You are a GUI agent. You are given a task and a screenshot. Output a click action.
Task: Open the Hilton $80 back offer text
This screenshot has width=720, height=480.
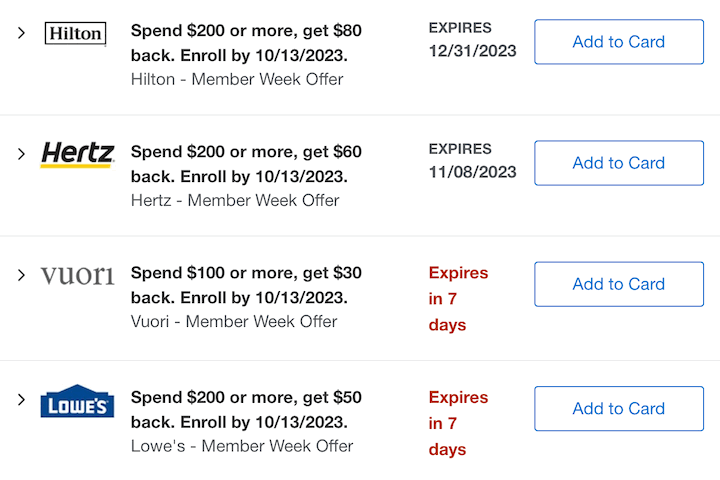(x=246, y=43)
